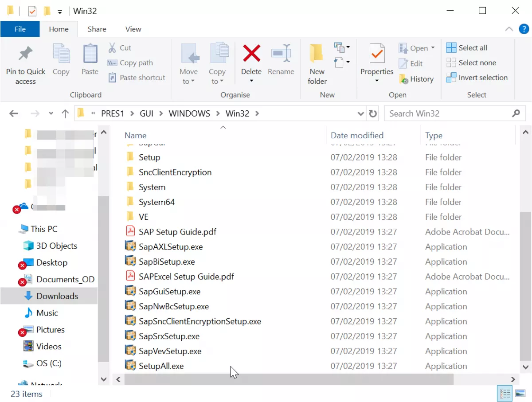This screenshot has height=402, width=532.
Task: Click the red Delete X icon
Action: click(x=251, y=53)
